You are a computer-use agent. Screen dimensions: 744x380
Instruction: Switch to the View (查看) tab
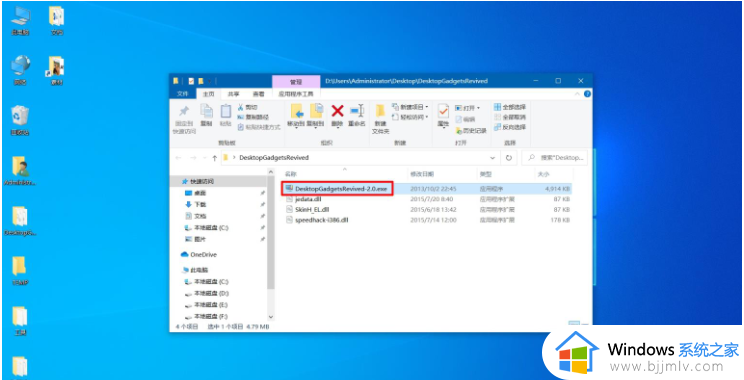[259, 94]
